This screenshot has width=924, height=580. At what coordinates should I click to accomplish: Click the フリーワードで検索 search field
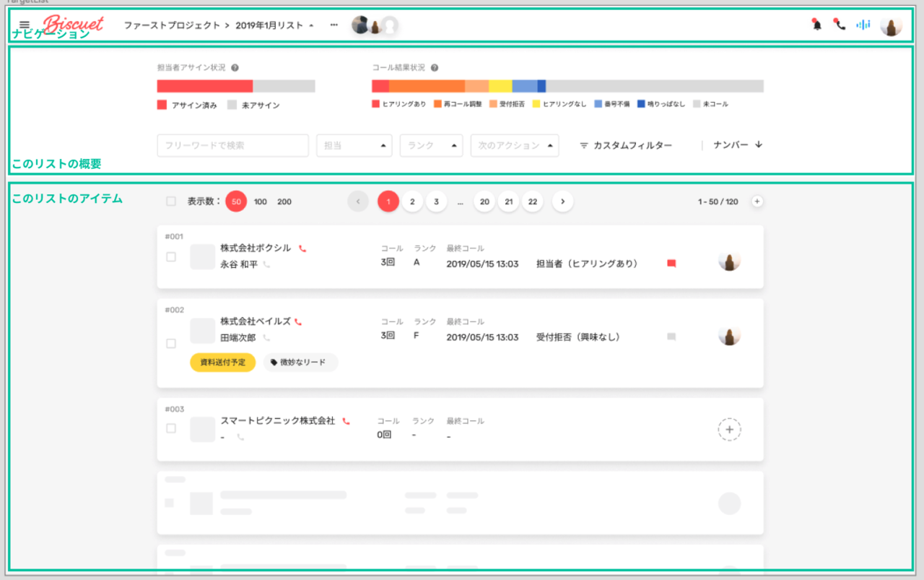coord(232,145)
